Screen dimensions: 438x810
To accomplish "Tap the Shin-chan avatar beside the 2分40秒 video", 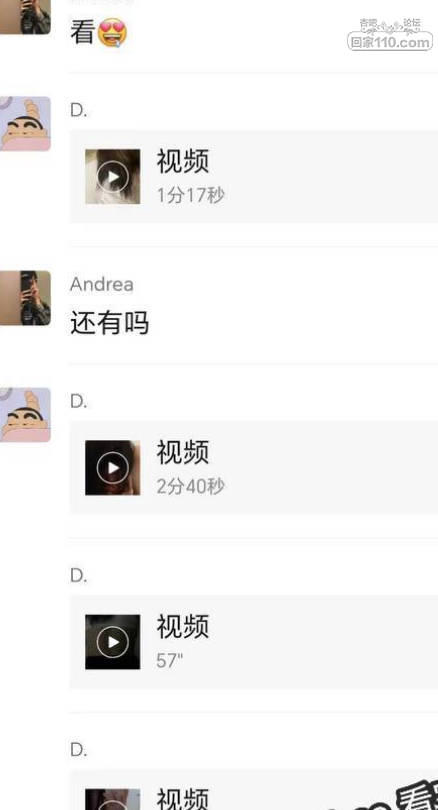I will [x=25, y=415].
